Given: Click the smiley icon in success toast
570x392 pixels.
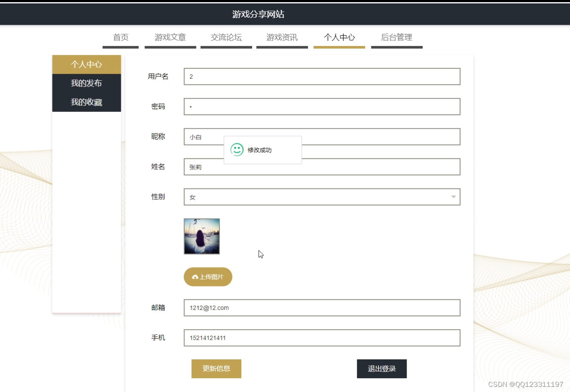Looking at the screenshot, I should point(237,150).
